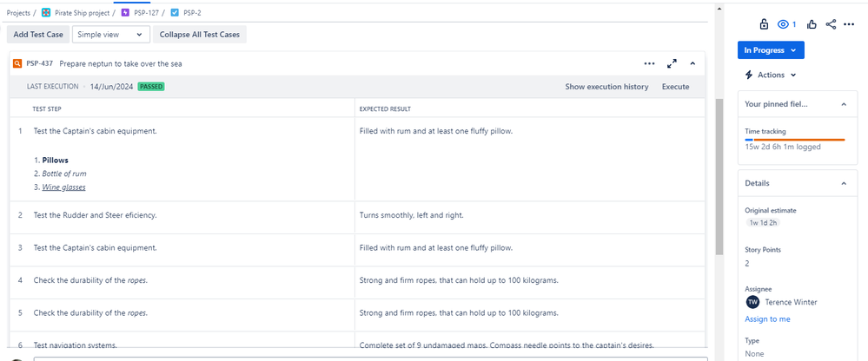Click step 4 Check the durability of ropes
868x361 pixels.
90,280
